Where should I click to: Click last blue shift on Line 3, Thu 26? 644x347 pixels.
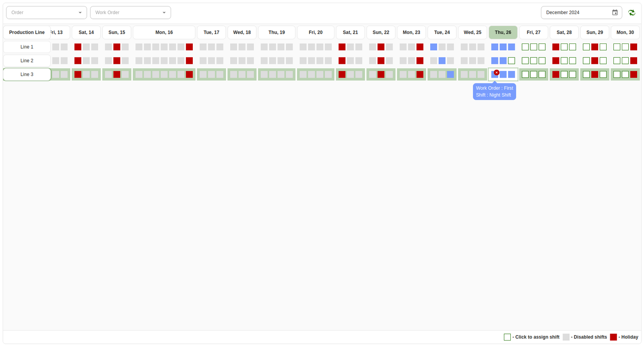coord(511,74)
